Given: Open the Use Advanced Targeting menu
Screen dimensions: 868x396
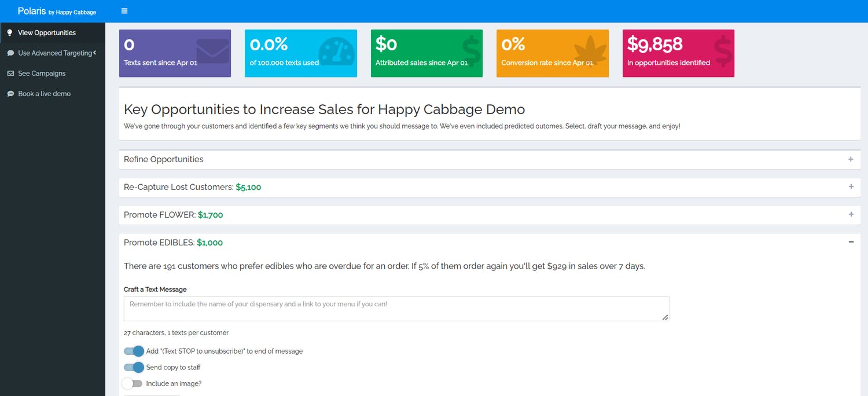Looking at the screenshot, I should pos(52,53).
